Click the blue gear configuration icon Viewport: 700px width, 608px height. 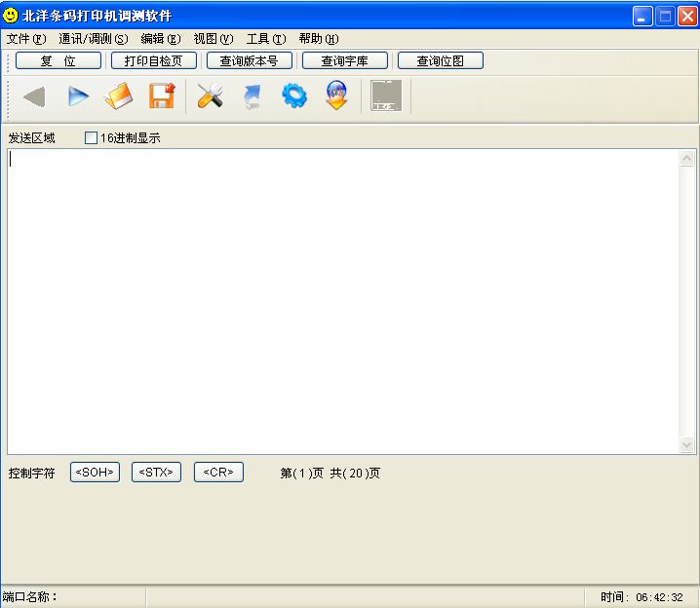[293, 96]
